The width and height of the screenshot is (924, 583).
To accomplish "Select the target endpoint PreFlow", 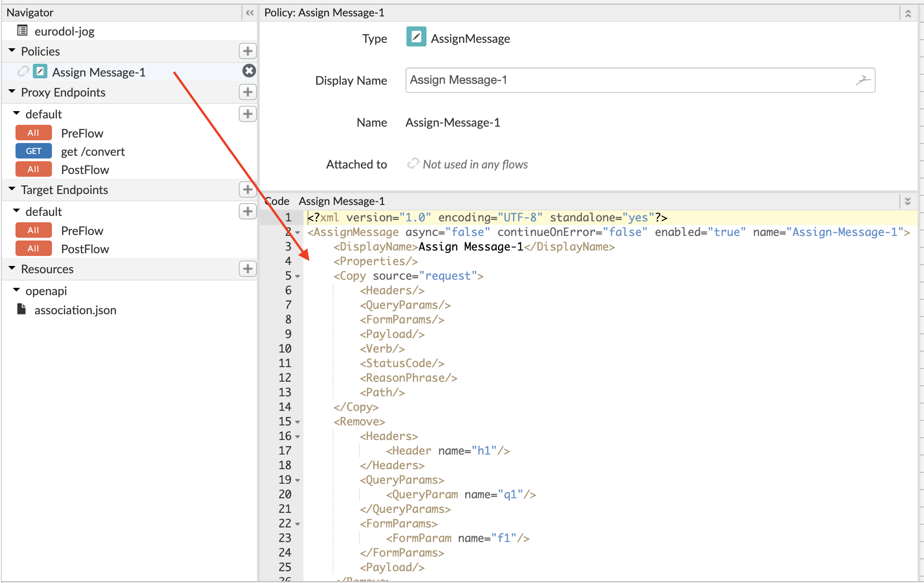I will (x=82, y=231).
